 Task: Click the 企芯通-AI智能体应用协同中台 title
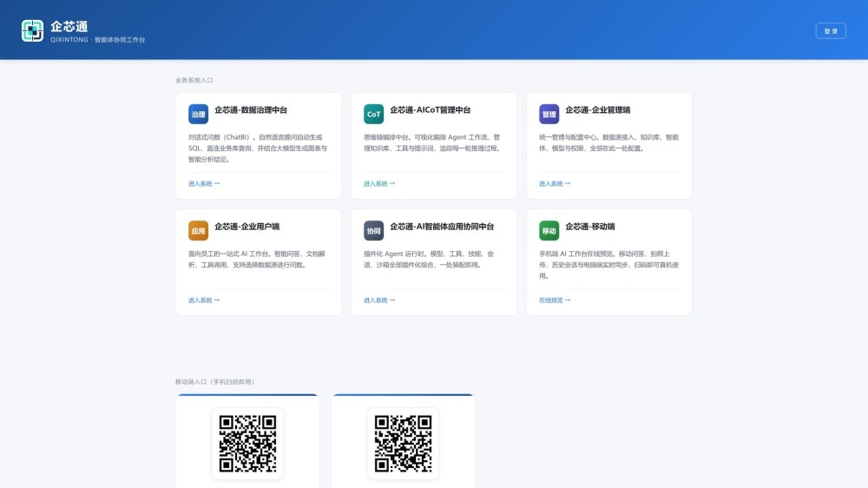442,227
